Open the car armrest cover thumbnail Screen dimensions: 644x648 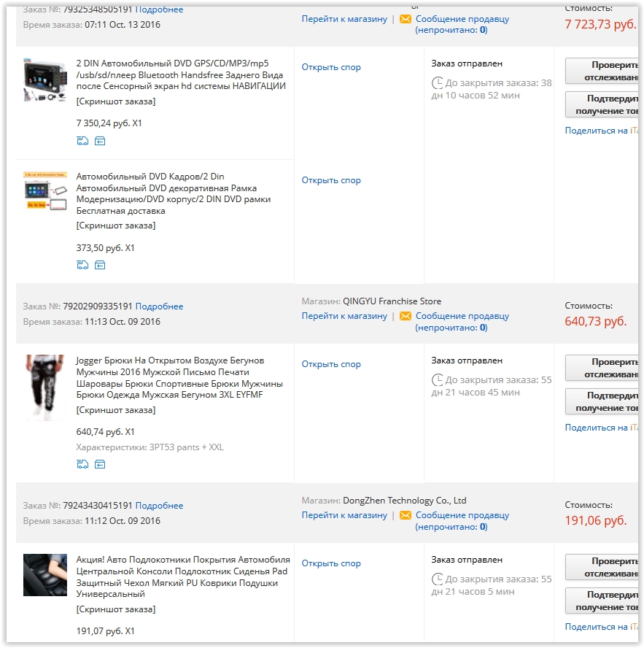click(x=45, y=575)
